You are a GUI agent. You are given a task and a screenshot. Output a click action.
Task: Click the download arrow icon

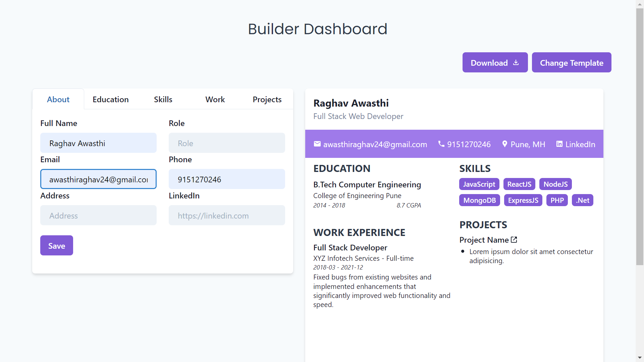point(516,63)
